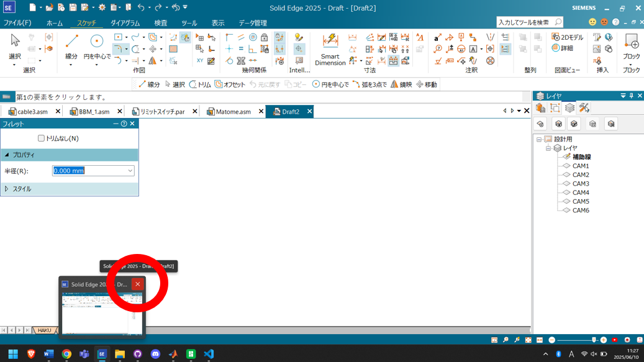644x362 pixels.
Task: Open the 2Dモデル view
Action: click(x=567, y=38)
